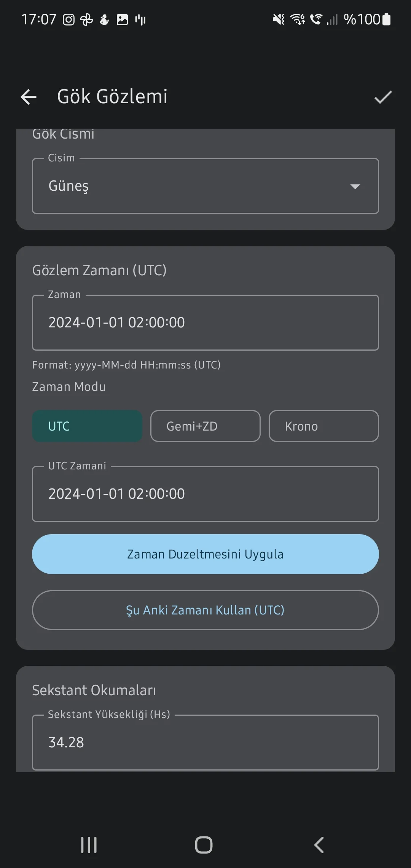Tap the muted sound icon in status bar

point(278,19)
